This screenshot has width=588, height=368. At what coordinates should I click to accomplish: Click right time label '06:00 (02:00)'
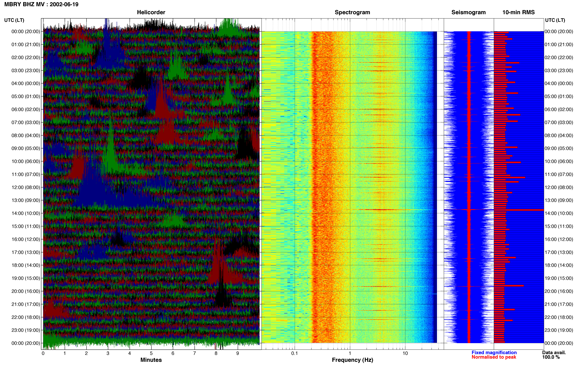pos(559,109)
